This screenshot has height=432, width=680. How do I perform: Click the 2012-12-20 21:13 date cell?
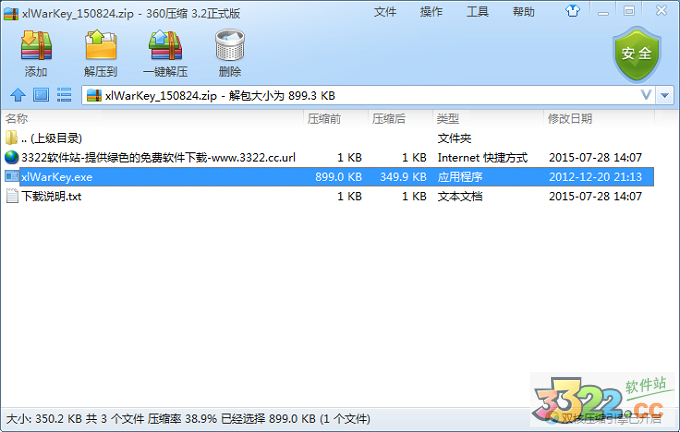tap(595, 177)
